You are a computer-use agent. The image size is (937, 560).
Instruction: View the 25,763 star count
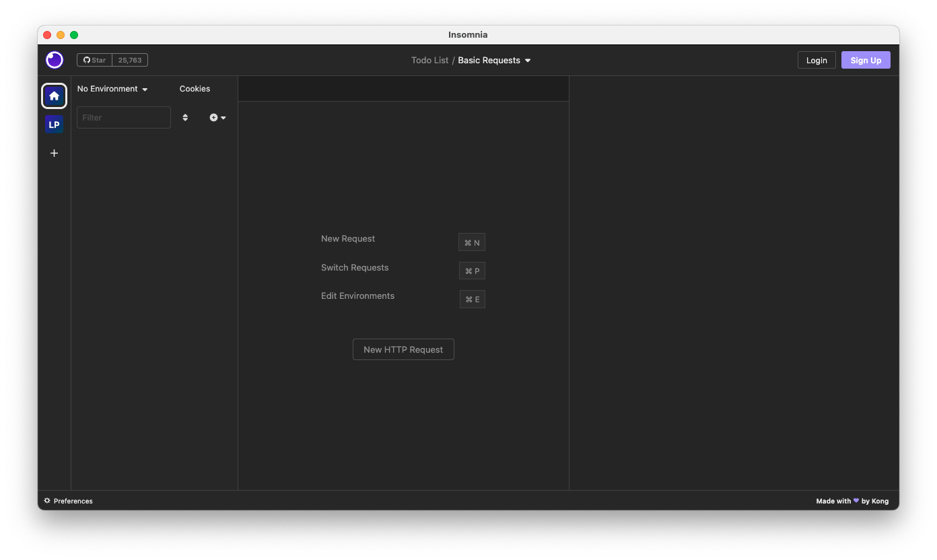click(x=130, y=60)
